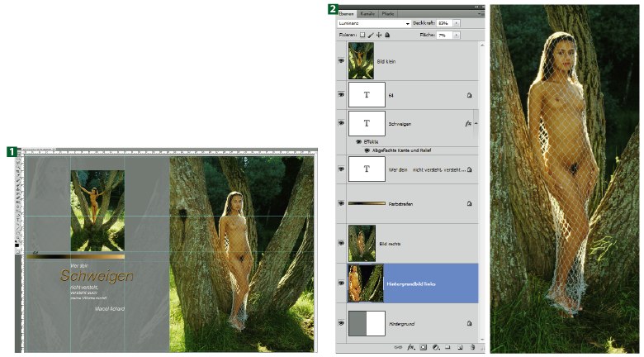Add a layer mask from panel footer
The height and width of the screenshot is (357, 644).
point(421,348)
